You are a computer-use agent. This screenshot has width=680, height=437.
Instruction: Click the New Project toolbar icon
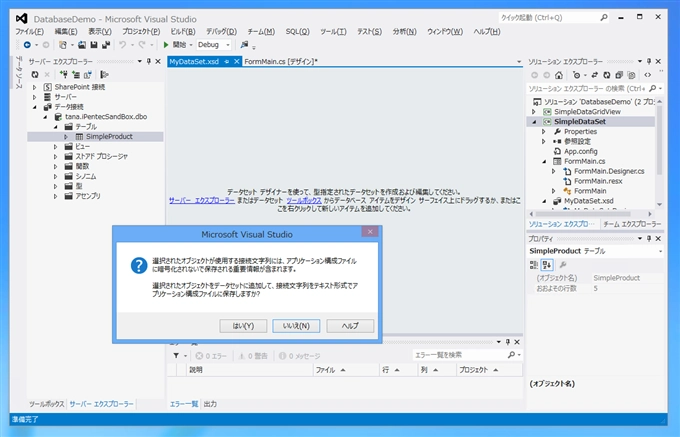(63, 45)
